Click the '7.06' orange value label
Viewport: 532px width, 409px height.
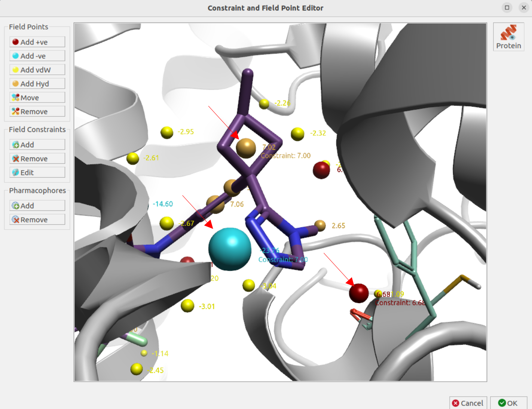[x=237, y=204]
